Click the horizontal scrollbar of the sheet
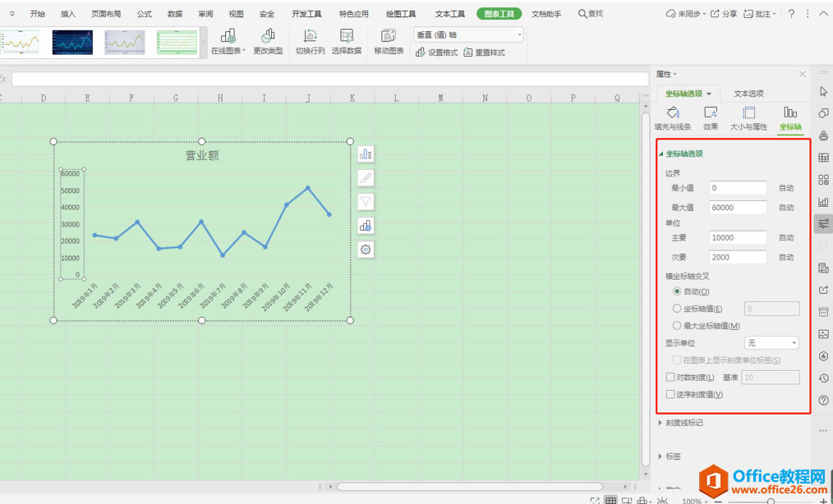 (470, 487)
